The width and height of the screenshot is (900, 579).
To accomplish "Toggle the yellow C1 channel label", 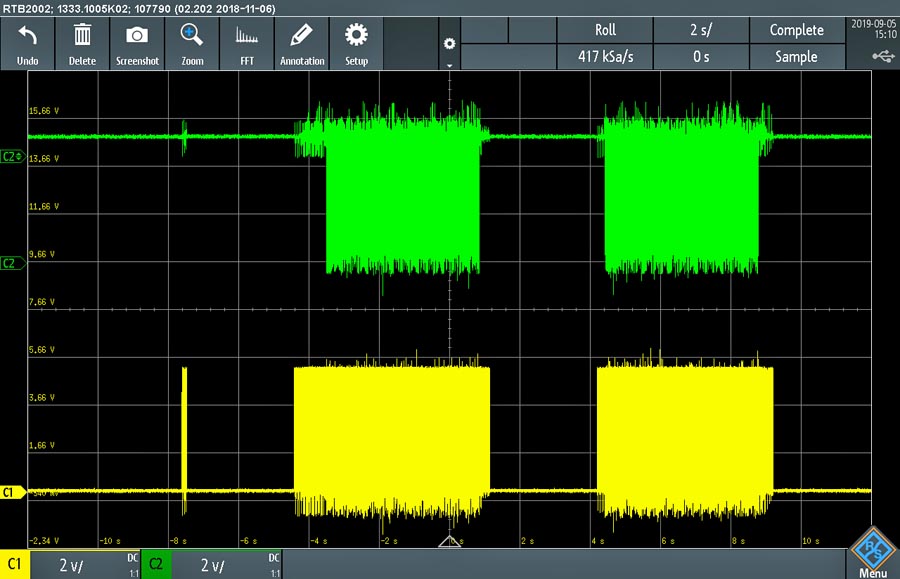I will [x=14, y=564].
